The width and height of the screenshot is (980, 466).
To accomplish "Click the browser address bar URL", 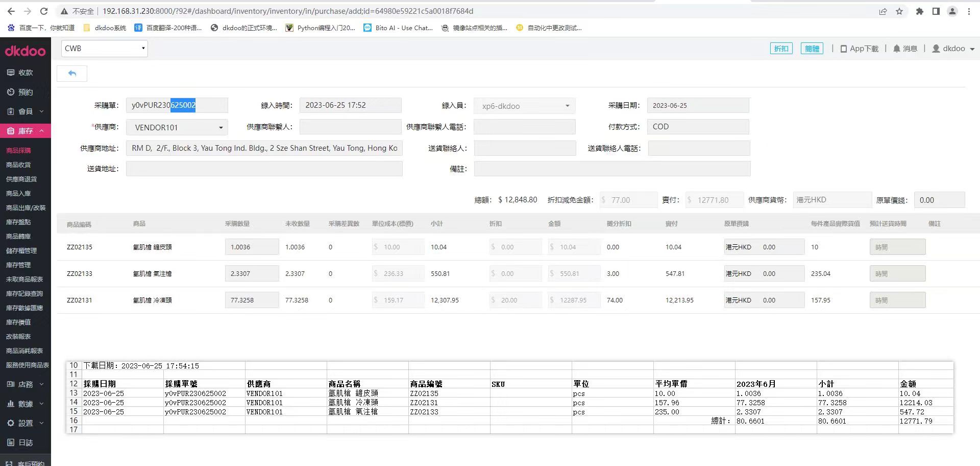I will (x=288, y=11).
